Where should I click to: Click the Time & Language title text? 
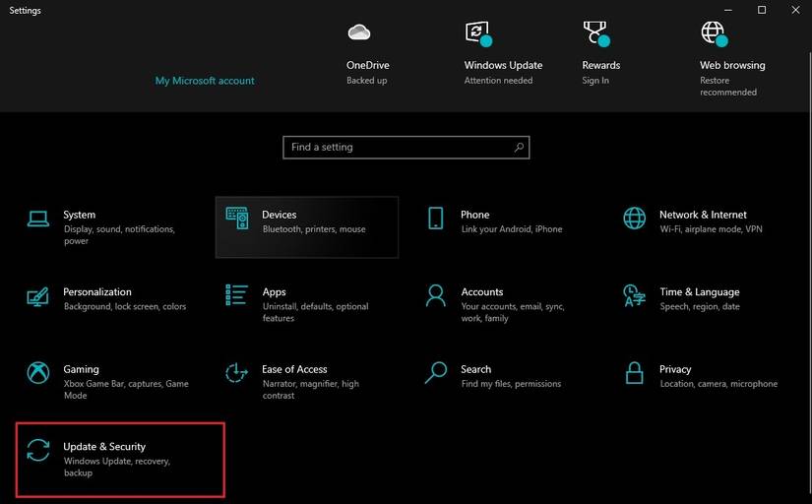click(x=700, y=292)
